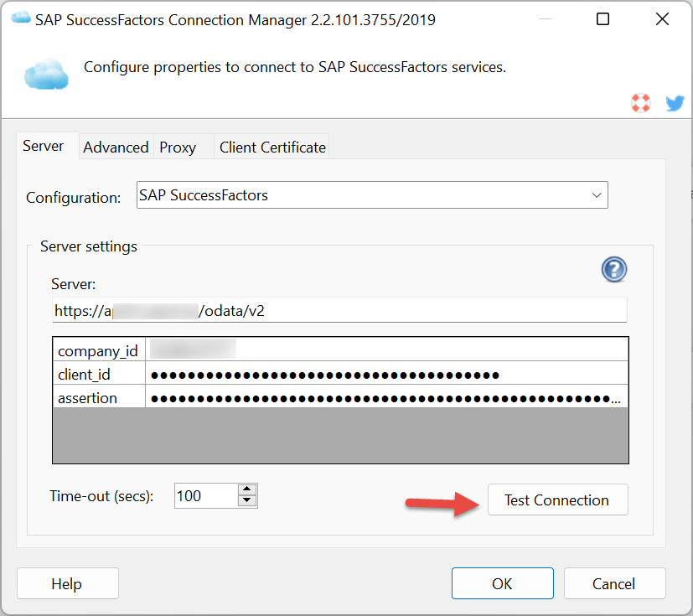
Task: Open the Client Certificate tab
Action: pos(272,148)
